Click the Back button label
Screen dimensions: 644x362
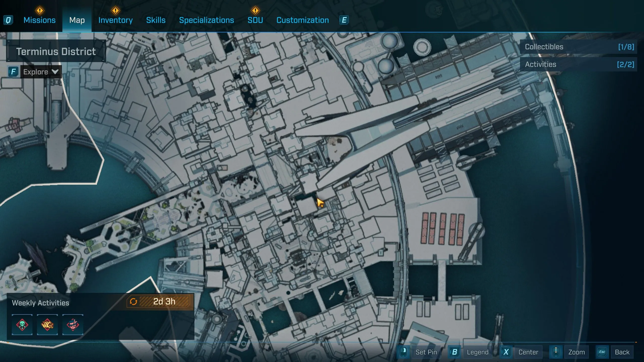pyautogui.click(x=622, y=352)
